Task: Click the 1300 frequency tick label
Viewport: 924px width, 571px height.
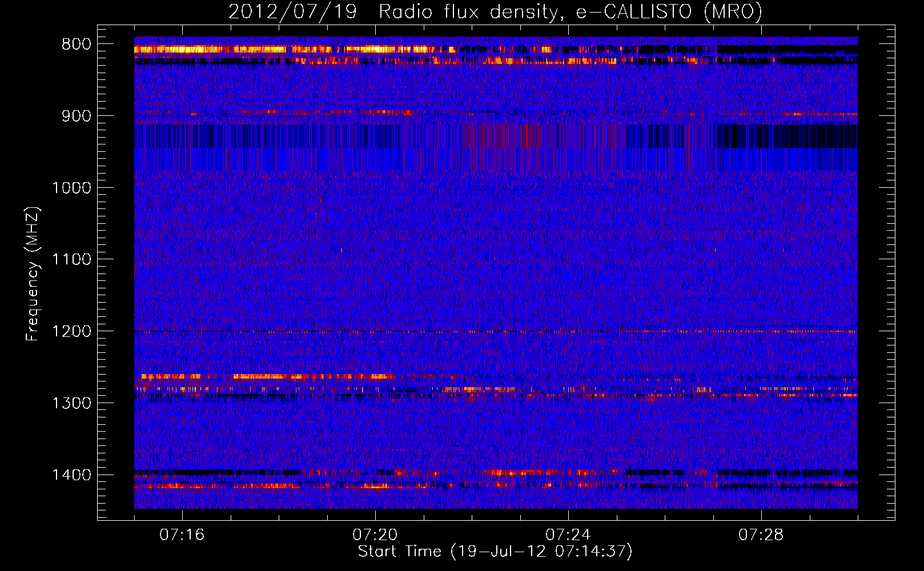Action: click(x=71, y=403)
